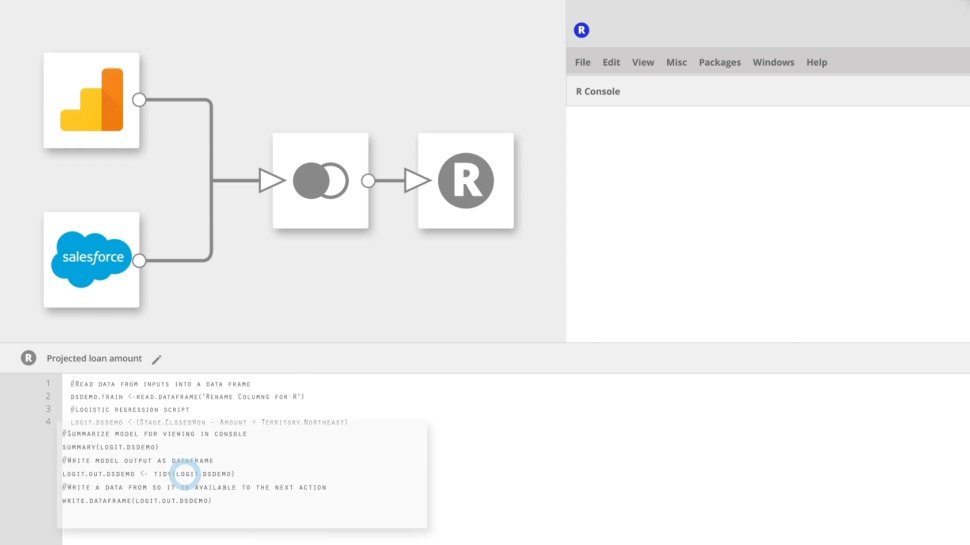
Task: Click line number 1 in the gutter
Action: (x=48, y=384)
